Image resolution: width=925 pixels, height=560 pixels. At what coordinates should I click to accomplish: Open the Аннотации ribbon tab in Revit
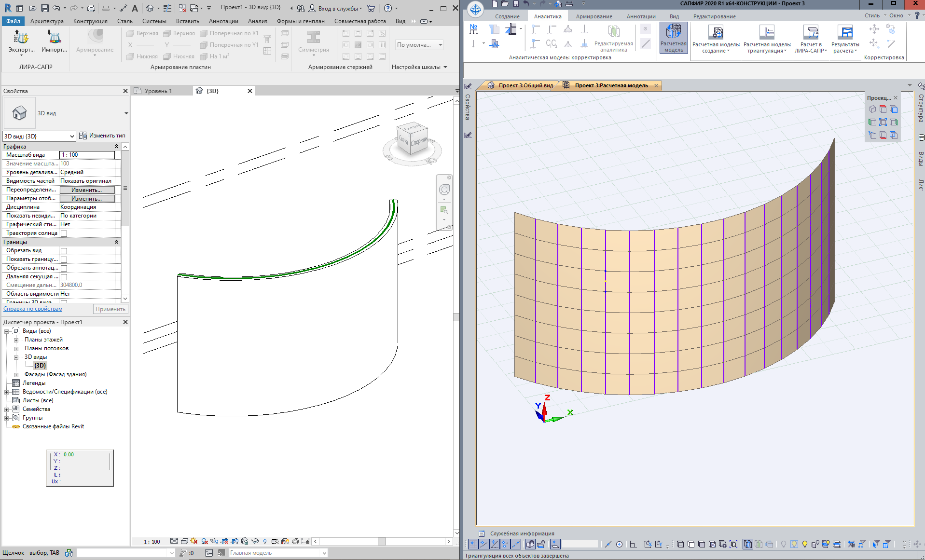point(223,21)
